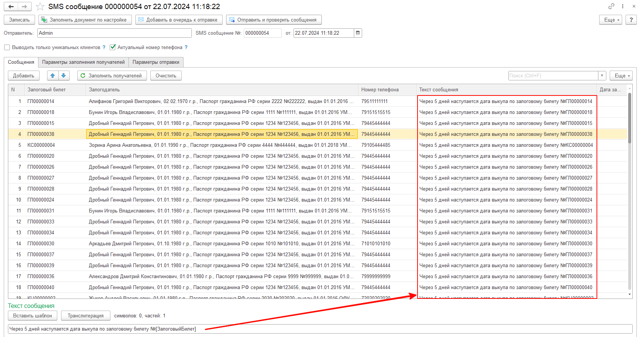
Task: Toggle 'Выводить только уникальных клиентов' checkbox
Action: pos(7,47)
